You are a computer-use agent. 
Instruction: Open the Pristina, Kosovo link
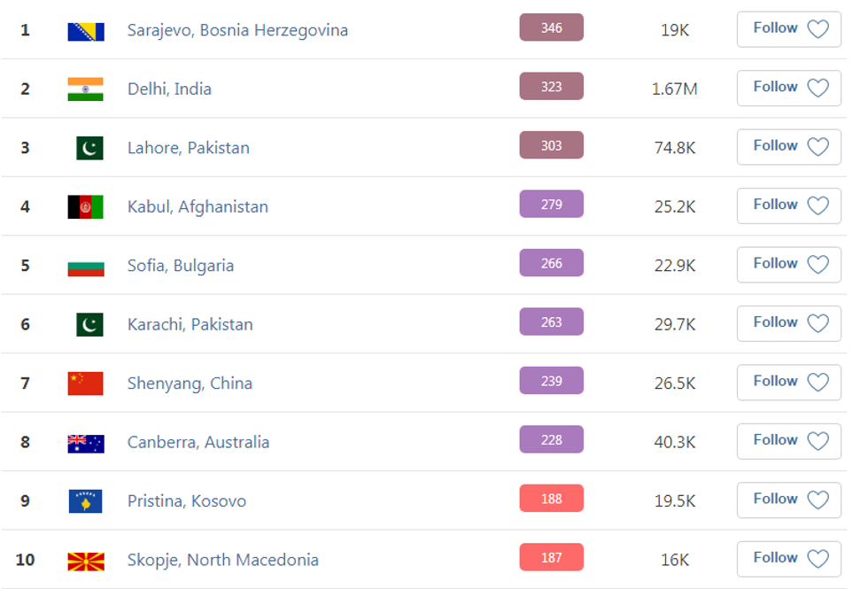pyautogui.click(x=187, y=501)
